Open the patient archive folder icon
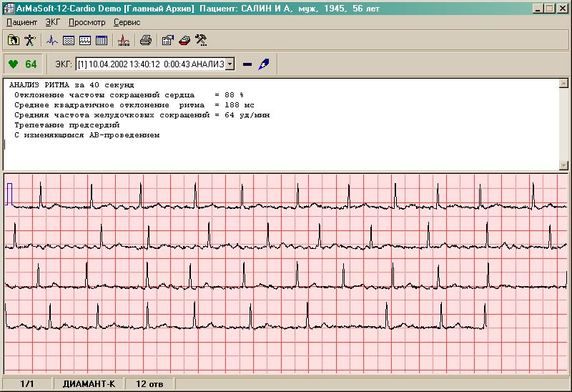The width and height of the screenshot is (572, 392). pos(14,40)
